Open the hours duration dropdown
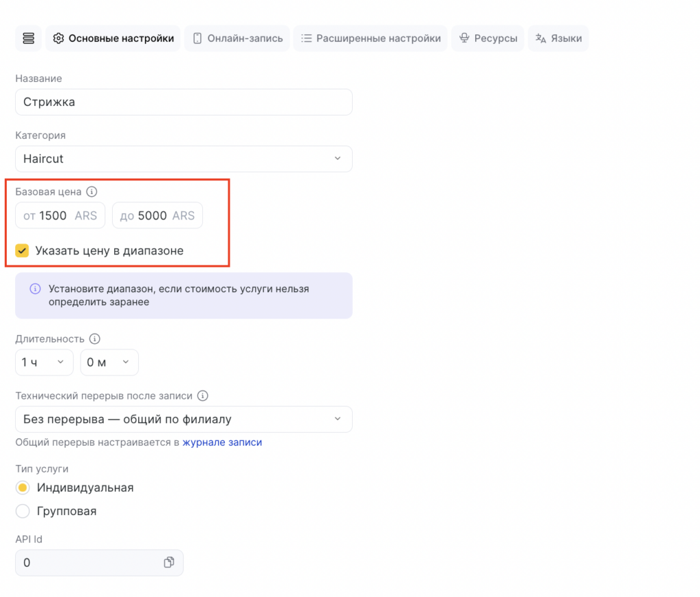The image size is (700, 597). click(x=44, y=362)
